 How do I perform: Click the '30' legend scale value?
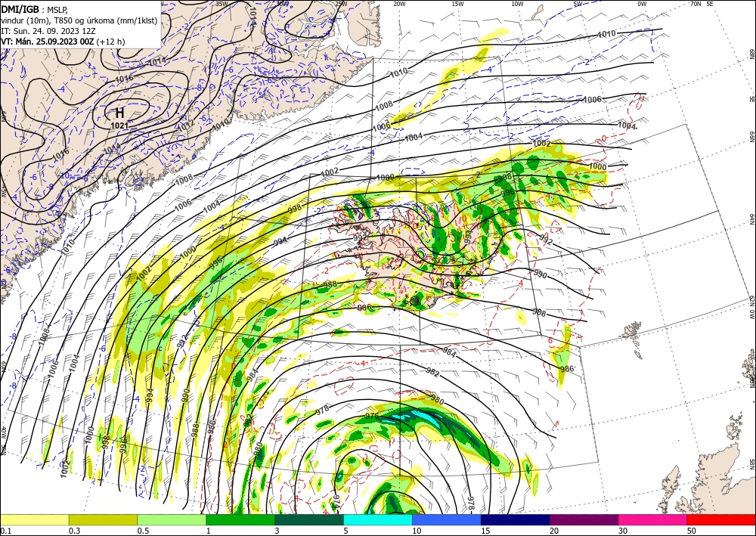pos(624,531)
